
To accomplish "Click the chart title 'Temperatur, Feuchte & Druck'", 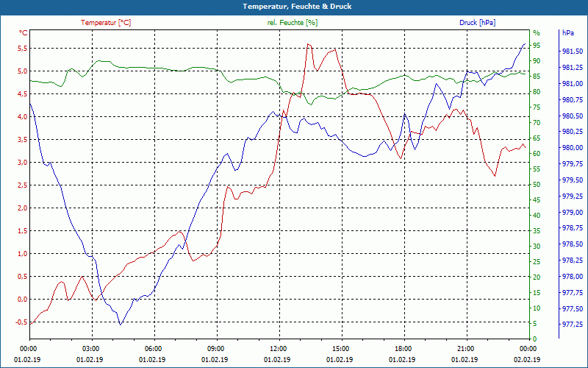I will (297, 7).
